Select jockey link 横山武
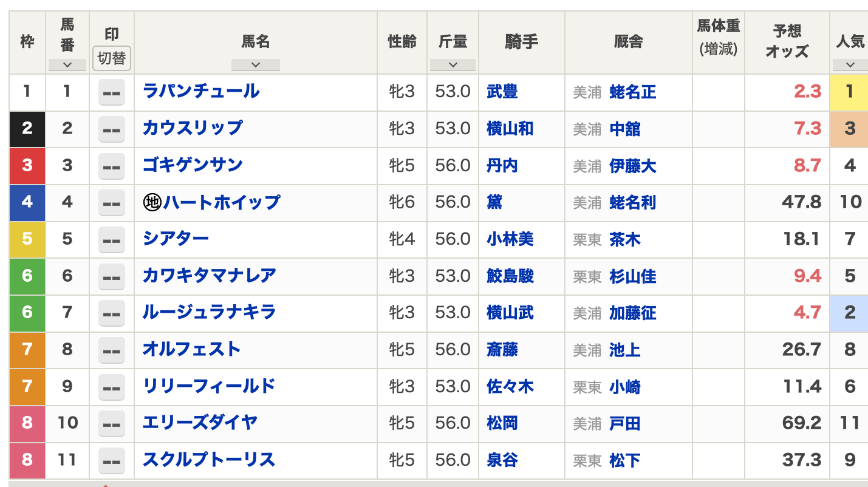Image resolution: width=868 pixels, height=487 pixels. [x=510, y=312]
